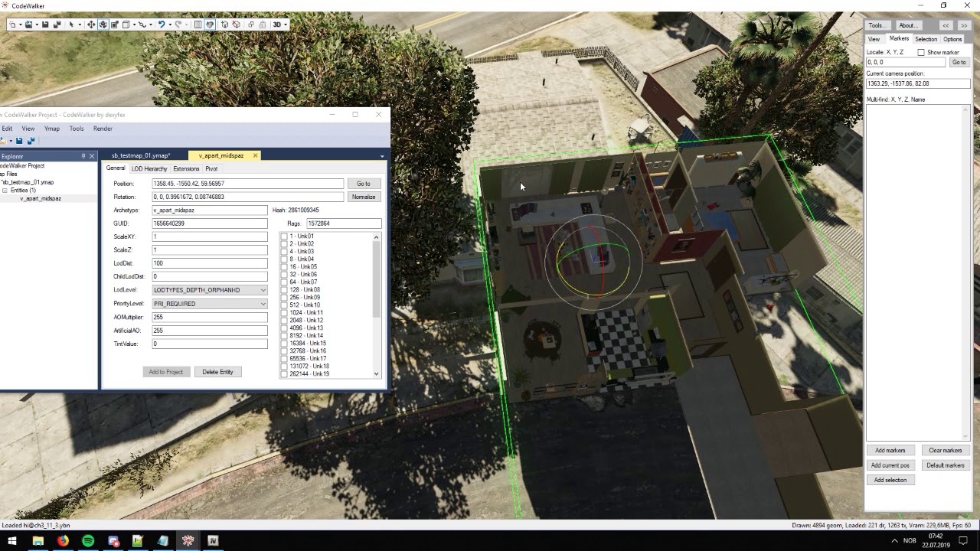This screenshot has width=980, height=551.
Task: Open the Render menu
Action: point(103,129)
